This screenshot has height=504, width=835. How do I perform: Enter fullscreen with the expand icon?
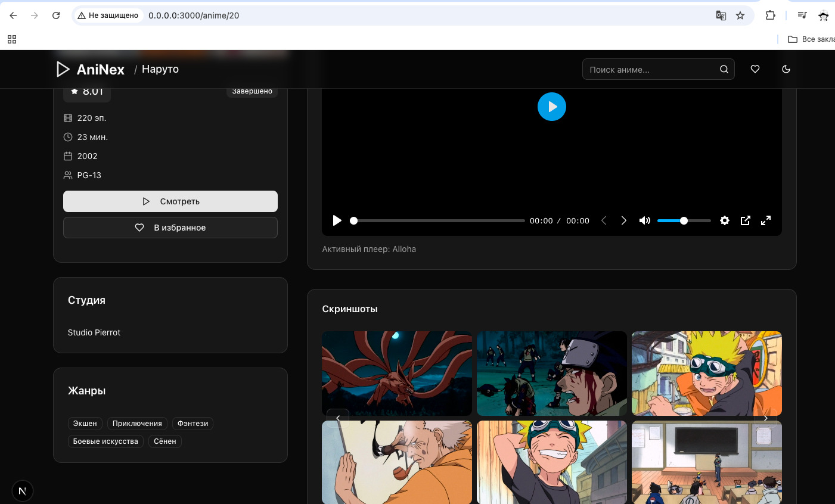766,220
